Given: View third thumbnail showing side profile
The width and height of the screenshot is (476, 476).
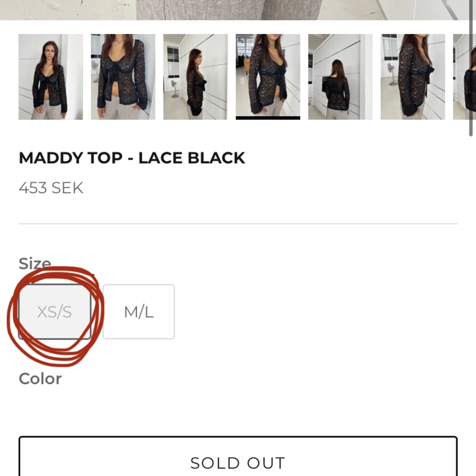Looking at the screenshot, I should pos(195,77).
